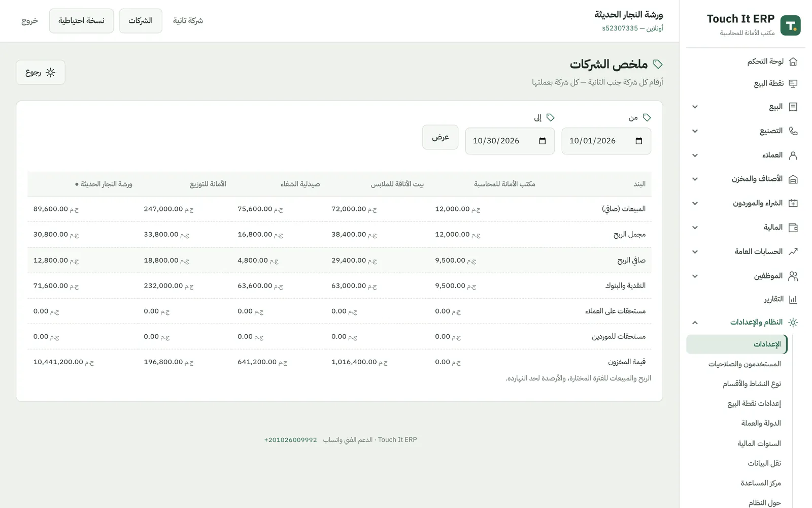This screenshot has width=812, height=508.
Task: Open نقطة البيع screen icon
Action: [793, 83]
